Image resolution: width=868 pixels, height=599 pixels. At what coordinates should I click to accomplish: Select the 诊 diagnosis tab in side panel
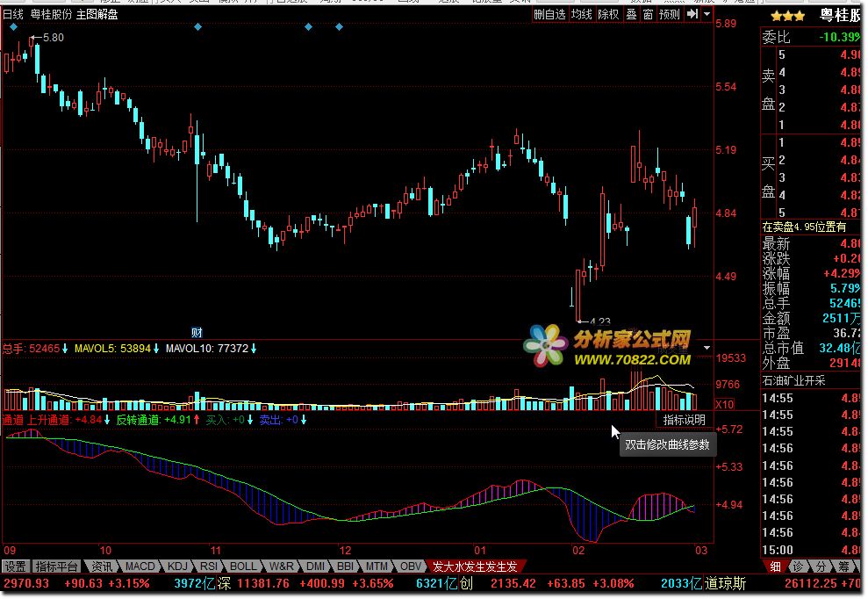pos(798,567)
